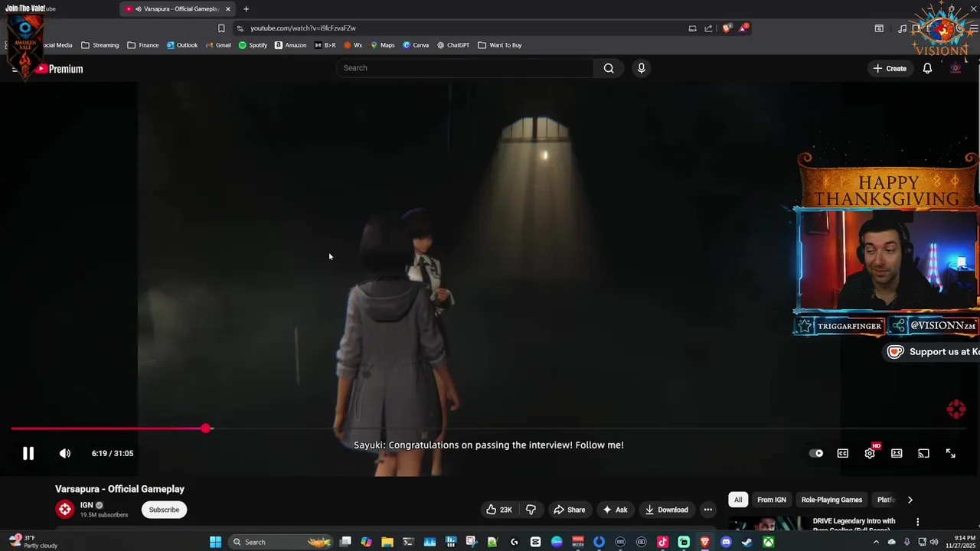Open the IGN channel avatar
980x551 pixels.
65,509
